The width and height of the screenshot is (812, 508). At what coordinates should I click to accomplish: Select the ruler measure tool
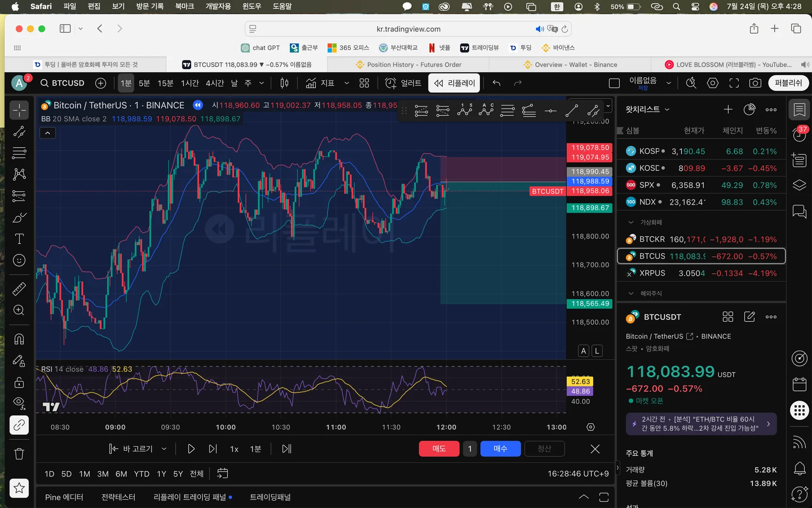(19, 288)
